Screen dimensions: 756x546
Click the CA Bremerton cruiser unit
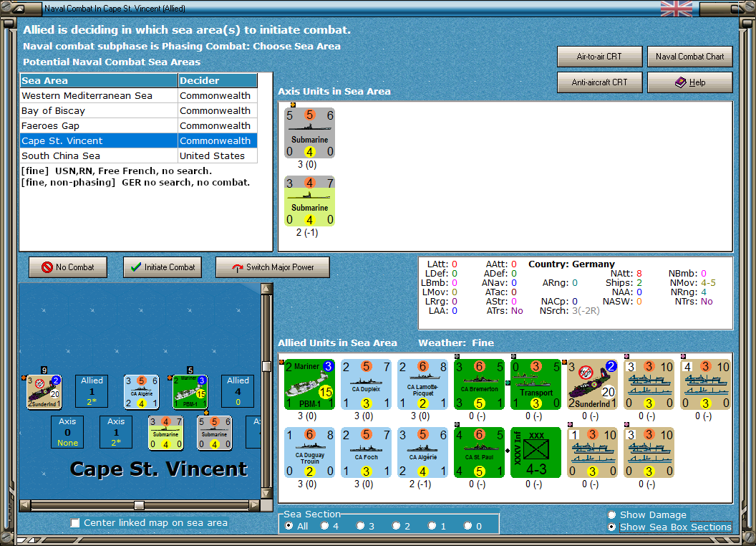[479, 384]
